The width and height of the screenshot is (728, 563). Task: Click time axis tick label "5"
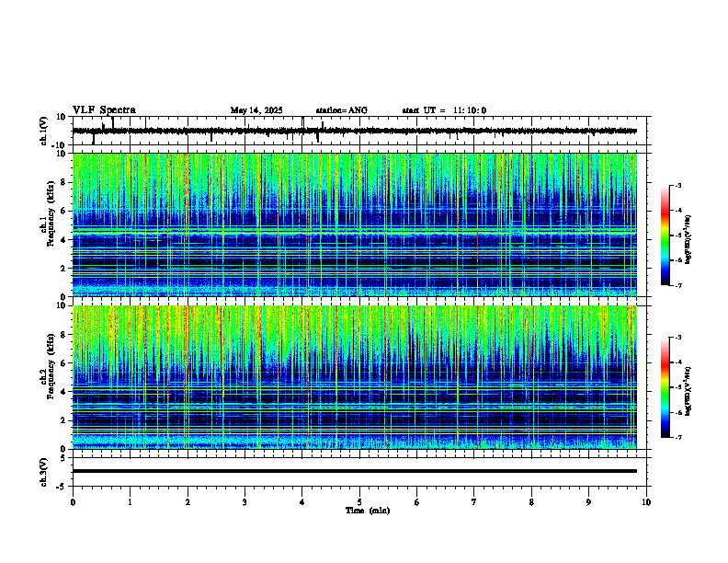(x=359, y=502)
